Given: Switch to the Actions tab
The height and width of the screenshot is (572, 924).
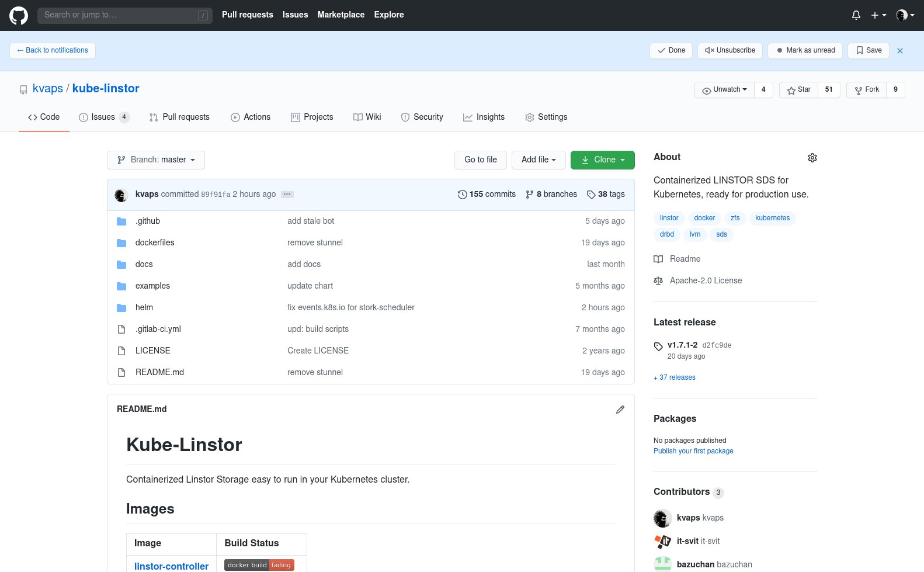Looking at the screenshot, I should pyautogui.click(x=251, y=117).
